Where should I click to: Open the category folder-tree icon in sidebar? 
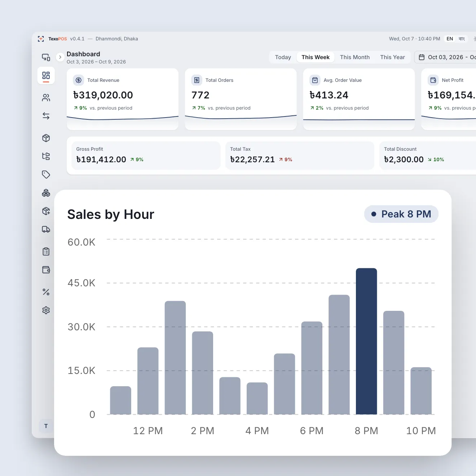[x=46, y=156]
